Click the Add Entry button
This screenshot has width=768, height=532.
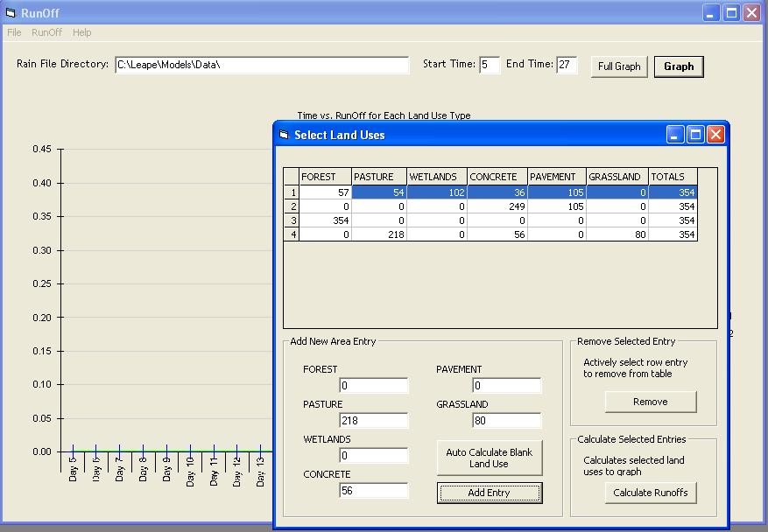[489, 493]
